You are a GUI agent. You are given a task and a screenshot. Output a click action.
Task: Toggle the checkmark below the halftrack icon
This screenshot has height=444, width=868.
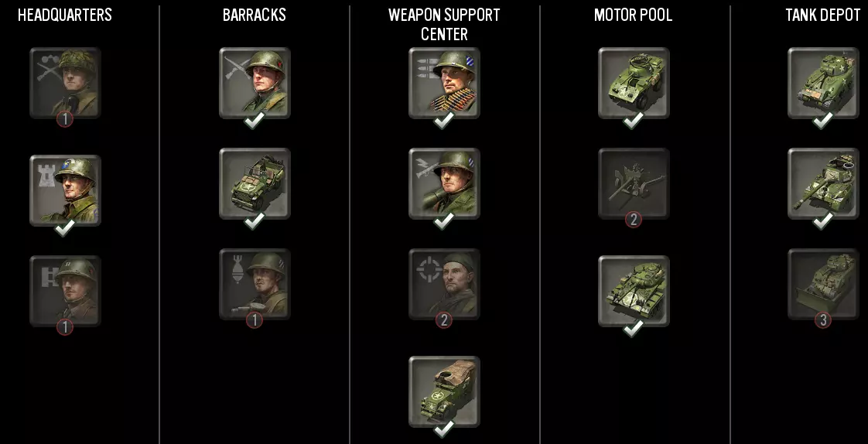pyautogui.click(x=444, y=429)
